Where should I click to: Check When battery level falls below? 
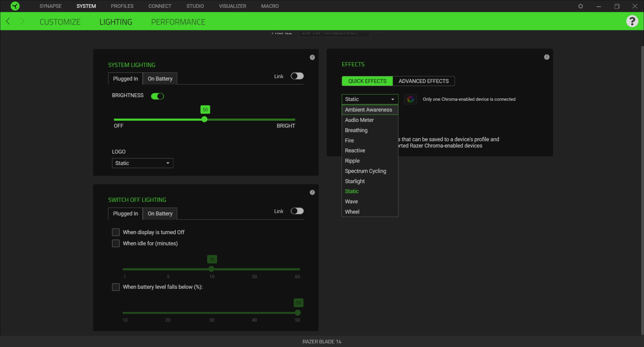[x=116, y=287]
